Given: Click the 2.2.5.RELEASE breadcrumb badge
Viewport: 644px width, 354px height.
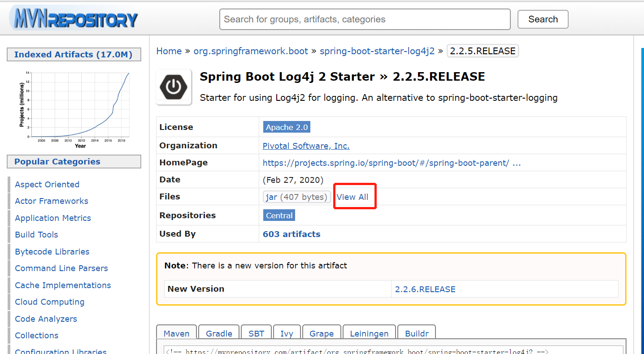Looking at the screenshot, I should pyautogui.click(x=483, y=51).
